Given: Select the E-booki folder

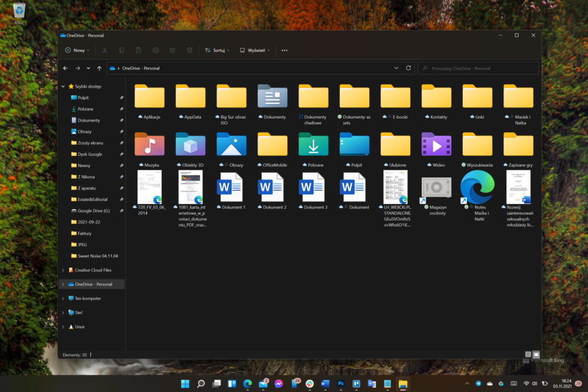Looking at the screenshot, I should tap(395, 96).
